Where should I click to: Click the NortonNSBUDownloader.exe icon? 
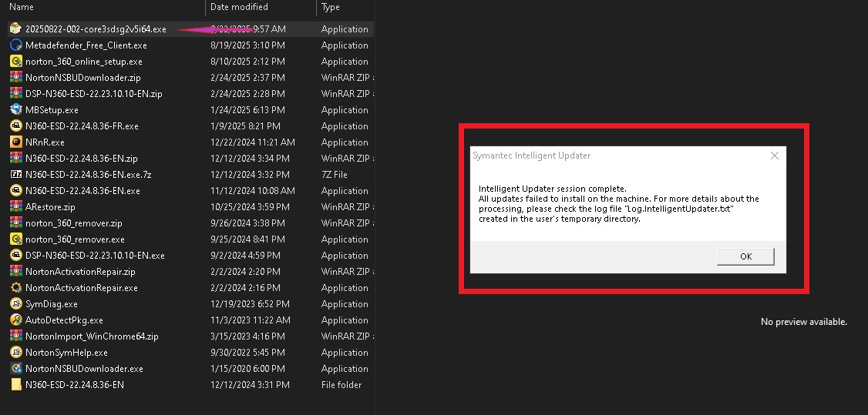tap(16, 369)
